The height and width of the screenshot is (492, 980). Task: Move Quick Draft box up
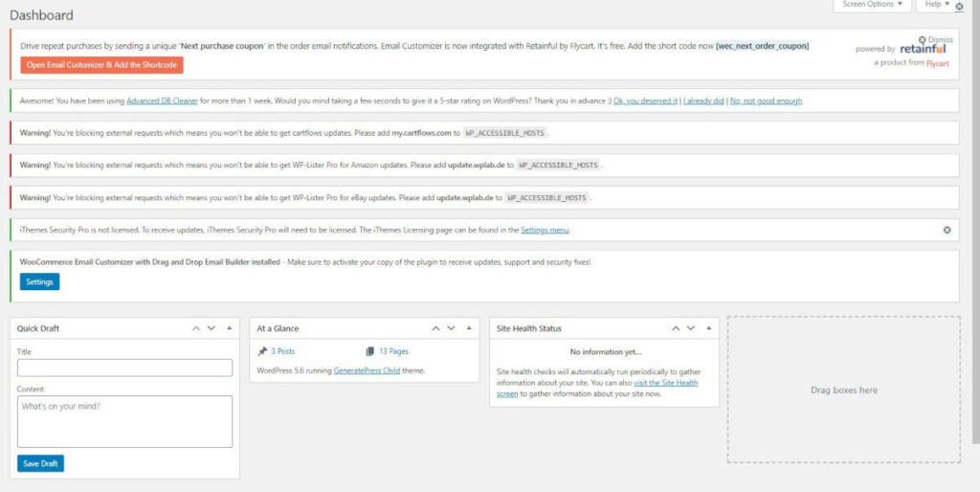tap(196, 328)
